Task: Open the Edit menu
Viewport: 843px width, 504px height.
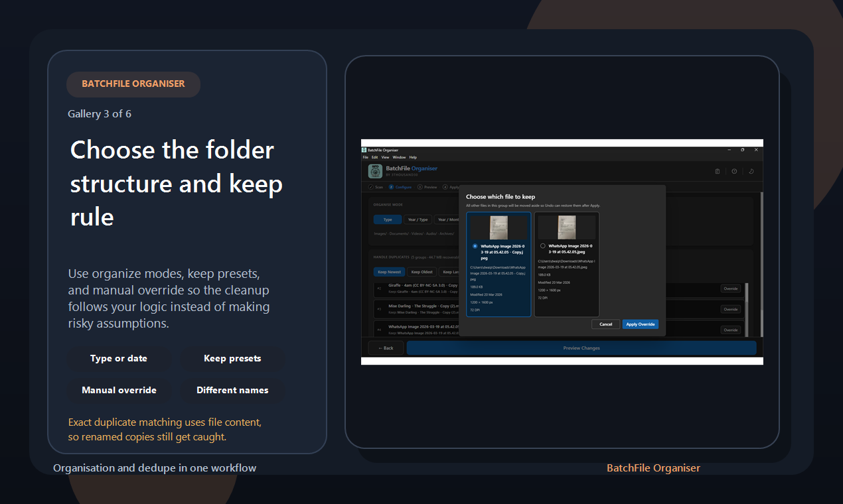Action: click(x=374, y=157)
